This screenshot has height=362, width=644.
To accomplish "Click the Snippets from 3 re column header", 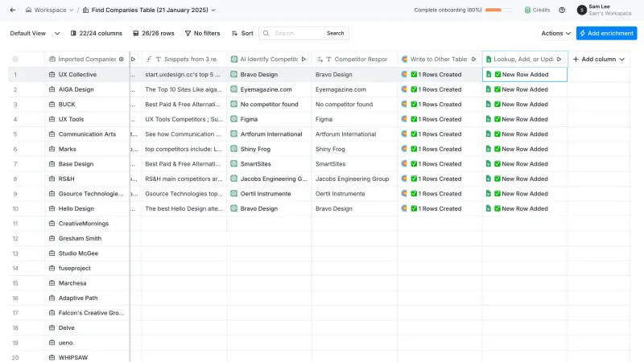I will (184, 59).
